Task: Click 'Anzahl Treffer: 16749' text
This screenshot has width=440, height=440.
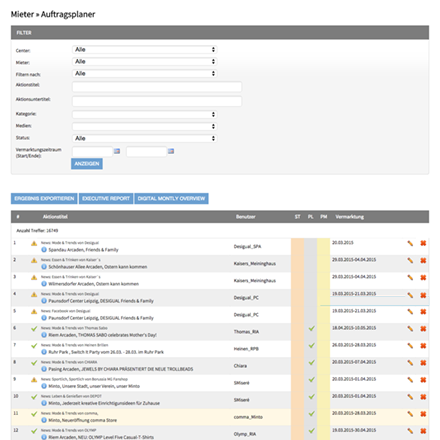Action: tap(37, 231)
